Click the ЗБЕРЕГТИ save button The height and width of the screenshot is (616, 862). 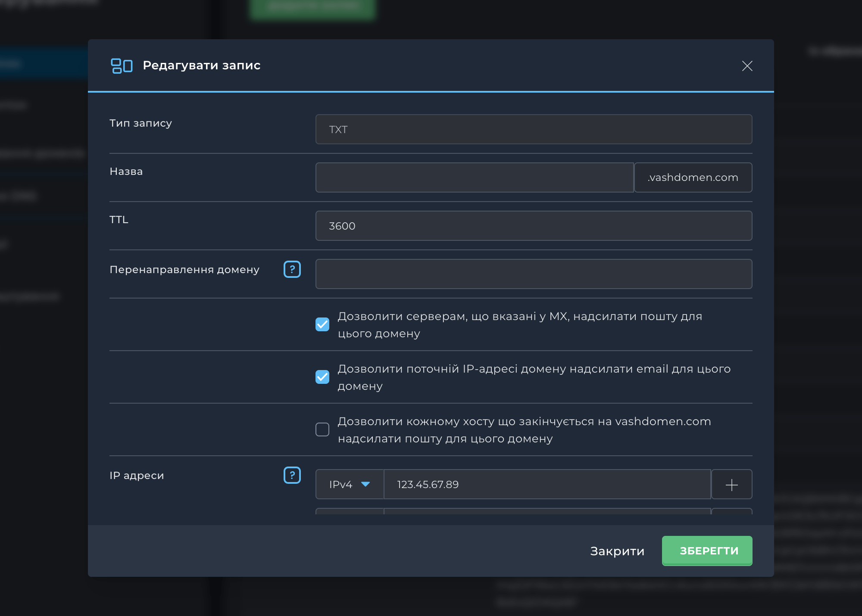(707, 551)
